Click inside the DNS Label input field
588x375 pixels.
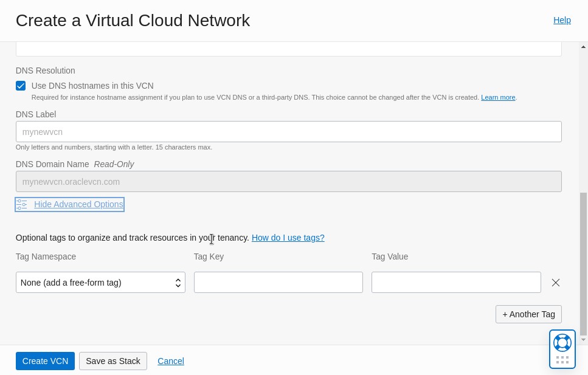288,131
